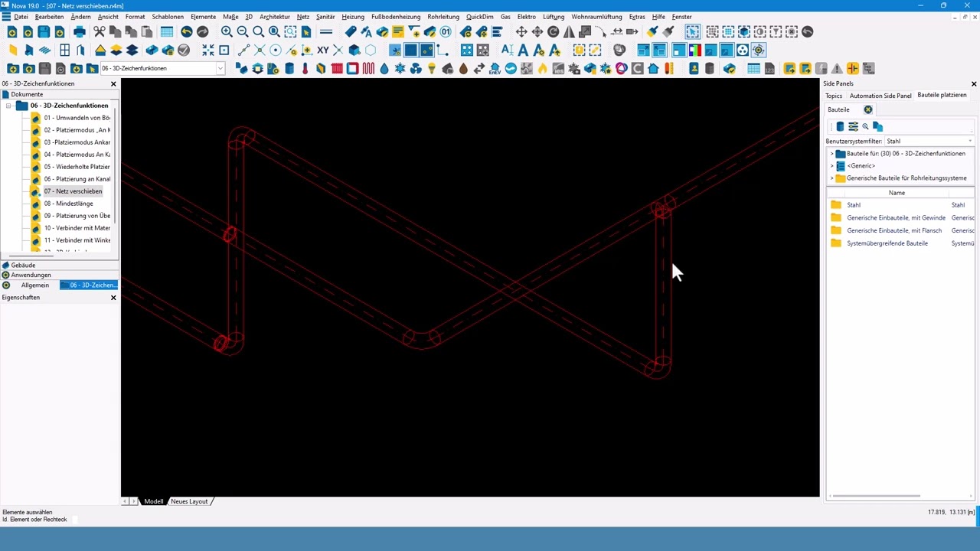Click the mirror triangle icon
Viewport: 980px width, 551px height.
click(569, 32)
